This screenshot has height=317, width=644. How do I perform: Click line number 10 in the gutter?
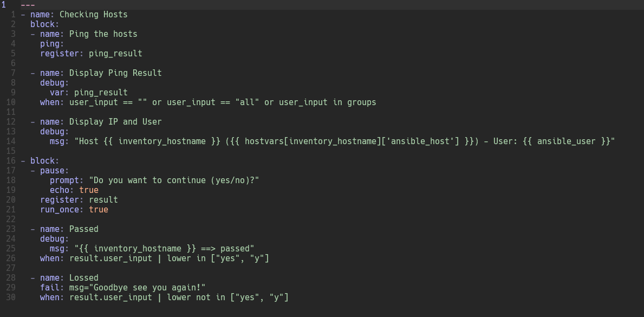11,102
